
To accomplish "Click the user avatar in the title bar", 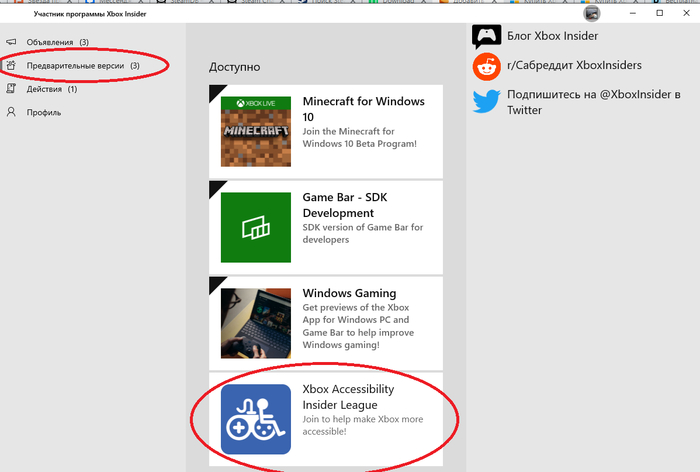I will point(592,13).
